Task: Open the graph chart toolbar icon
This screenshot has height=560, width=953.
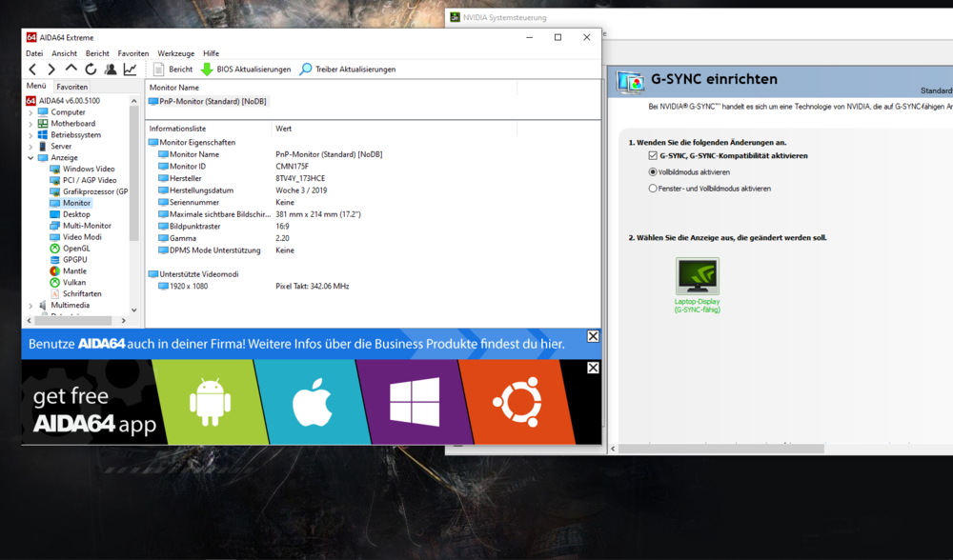Action: (130, 70)
